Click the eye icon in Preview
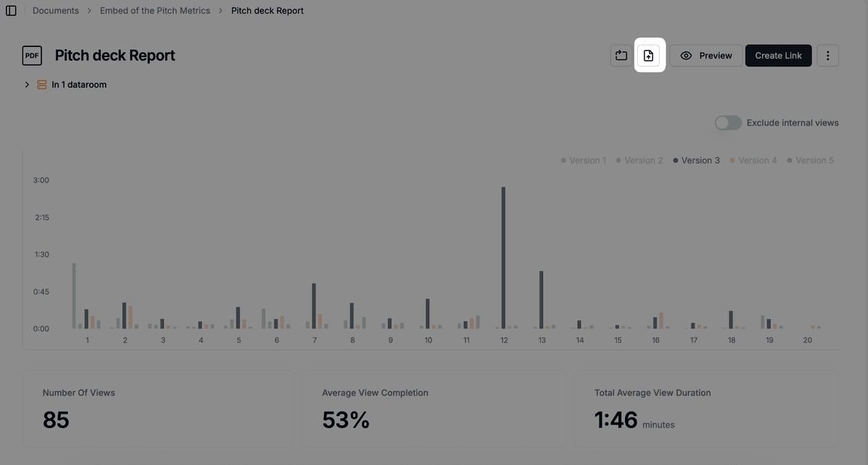868x465 pixels. coord(686,56)
